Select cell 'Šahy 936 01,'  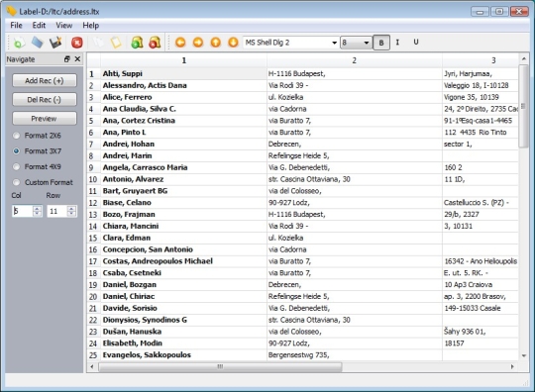(481, 332)
